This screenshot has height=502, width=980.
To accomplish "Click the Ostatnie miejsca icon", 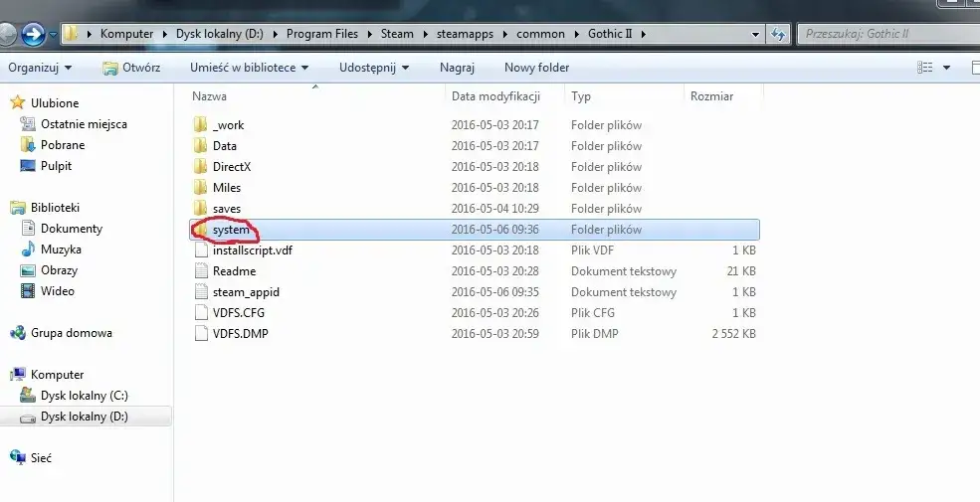I will coord(28,123).
